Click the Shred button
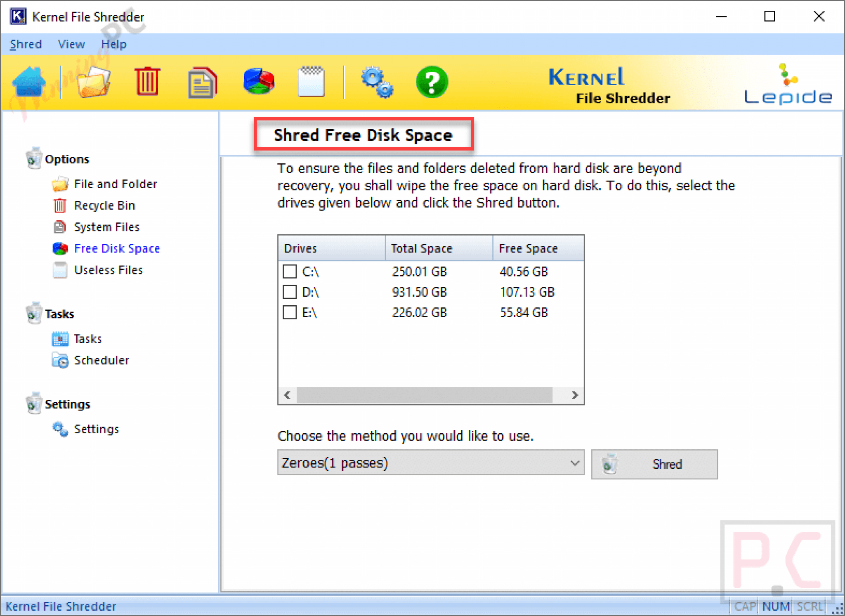Screen dimensions: 845x616 point(654,464)
